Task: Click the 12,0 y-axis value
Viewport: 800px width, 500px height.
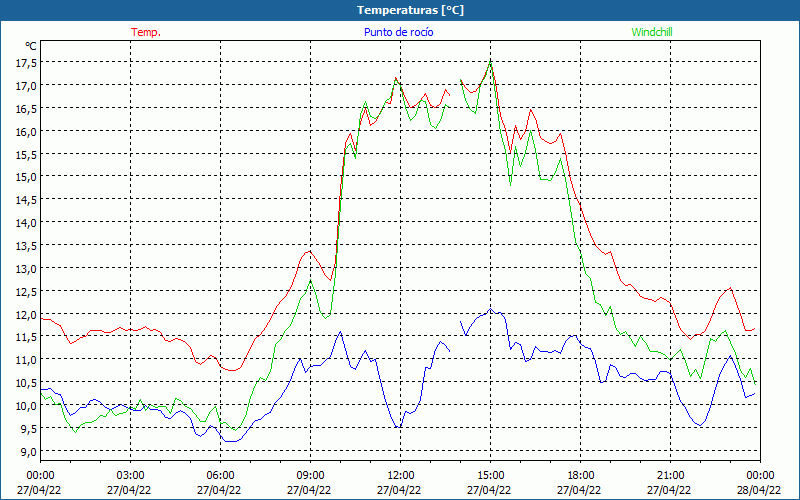Action: pos(27,315)
